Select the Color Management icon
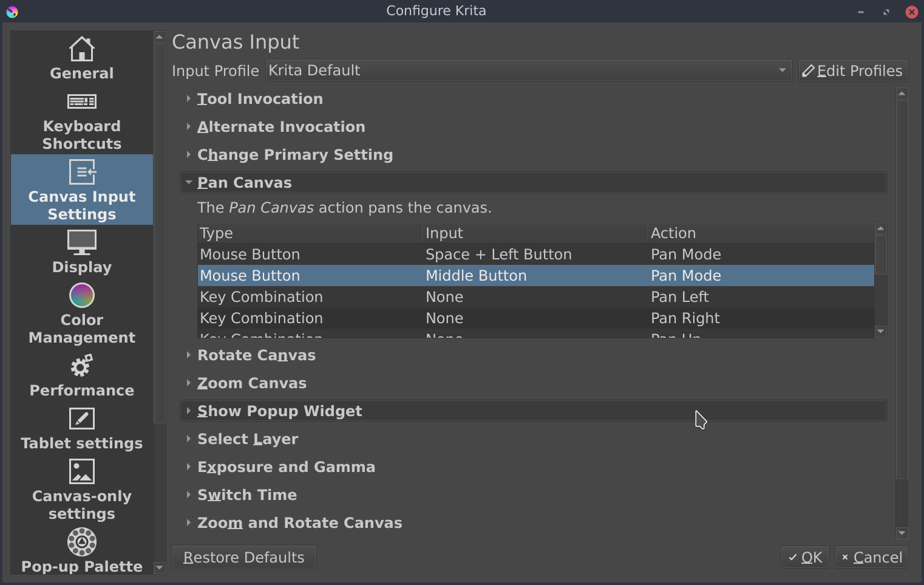Viewport: 924px width, 585px height. (x=82, y=296)
